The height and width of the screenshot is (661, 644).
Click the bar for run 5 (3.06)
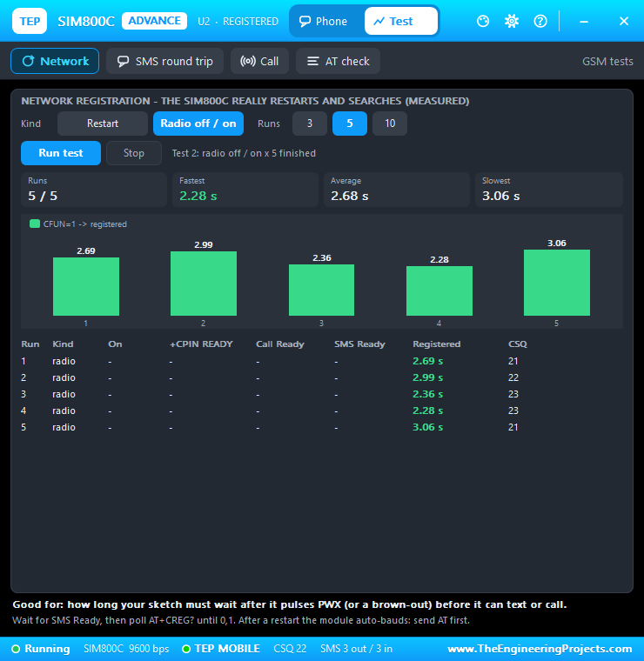click(557, 283)
